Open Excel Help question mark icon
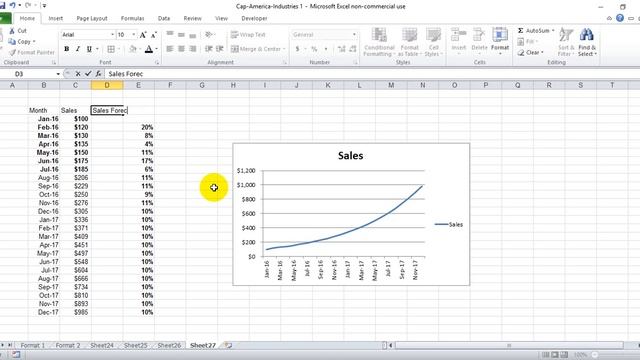640x360 pixels. 620,18
